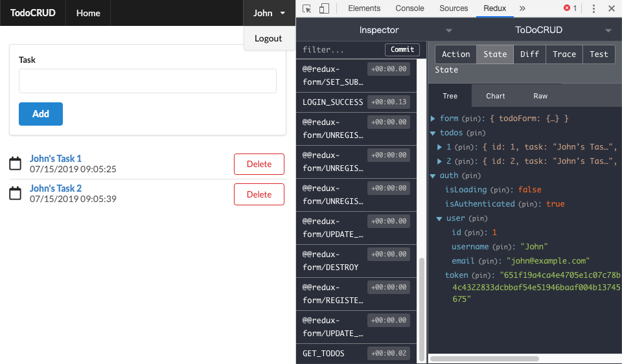The image size is (622, 364).
Task: Switch to the Action view tab
Action: pyautogui.click(x=455, y=54)
